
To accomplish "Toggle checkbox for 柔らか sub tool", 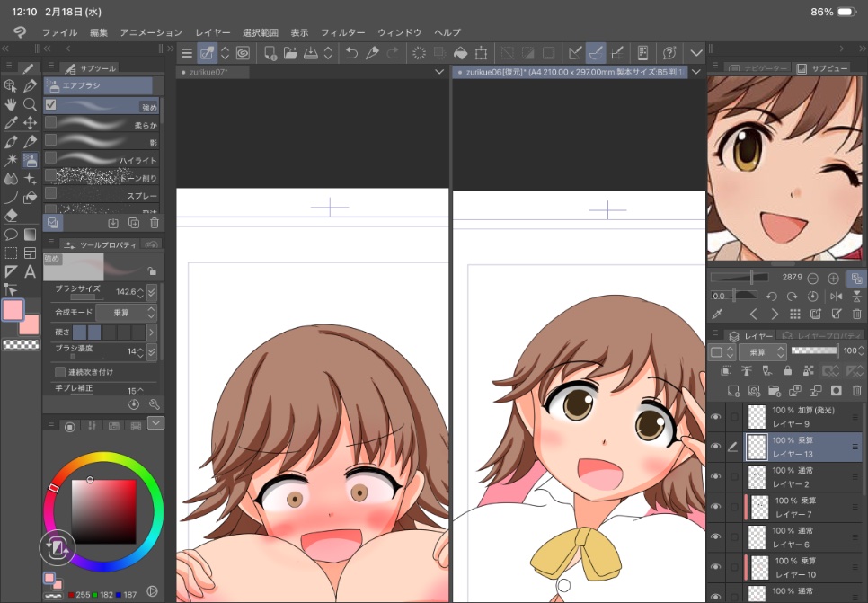I will click(51, 122).
